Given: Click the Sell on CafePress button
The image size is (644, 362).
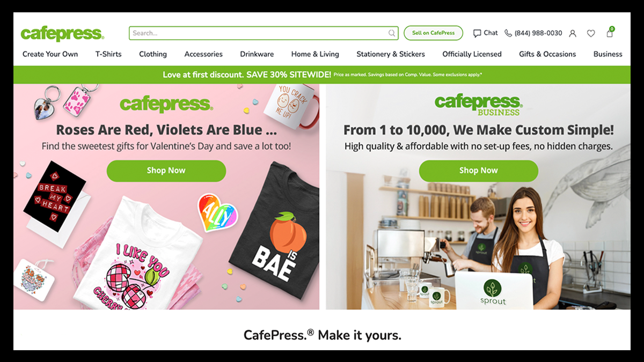Looking at the screenshot, I should tap(433, 33).
